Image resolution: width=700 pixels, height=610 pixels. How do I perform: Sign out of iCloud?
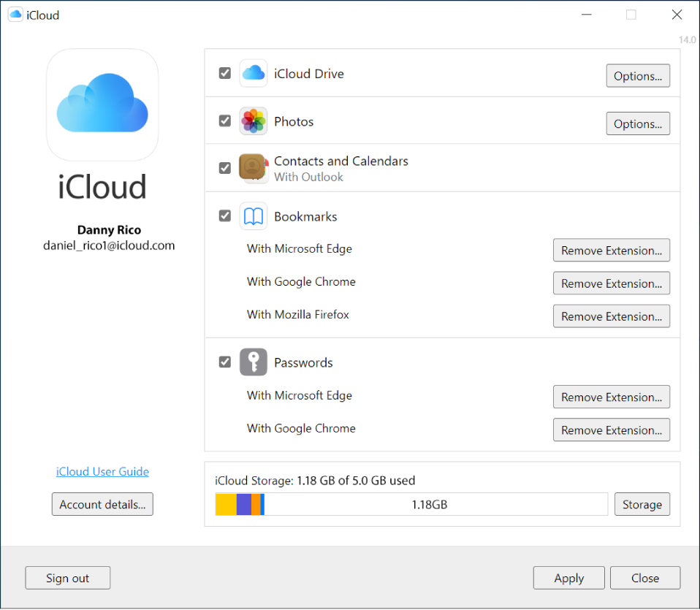click(x=67, y=577)
